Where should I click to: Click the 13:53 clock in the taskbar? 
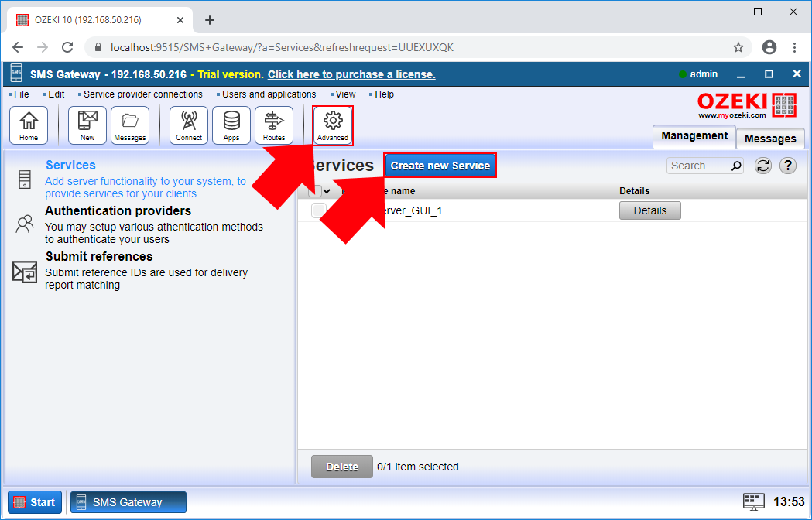point(790,502)
